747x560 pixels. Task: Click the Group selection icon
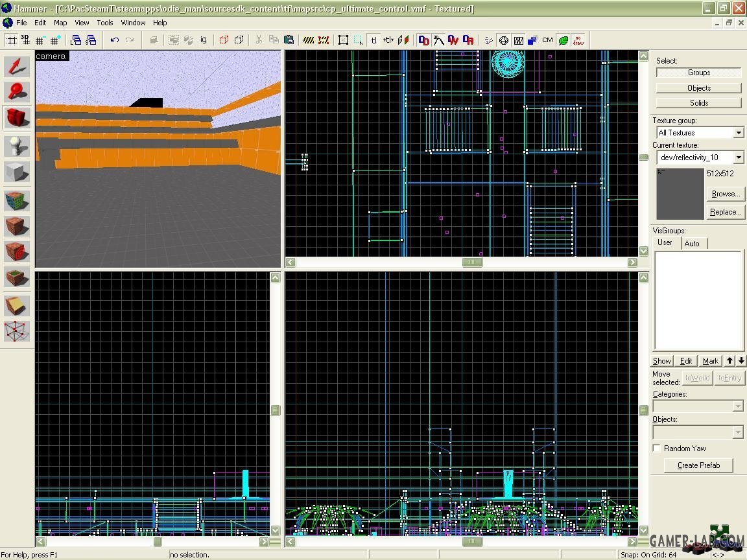point(173,40)
